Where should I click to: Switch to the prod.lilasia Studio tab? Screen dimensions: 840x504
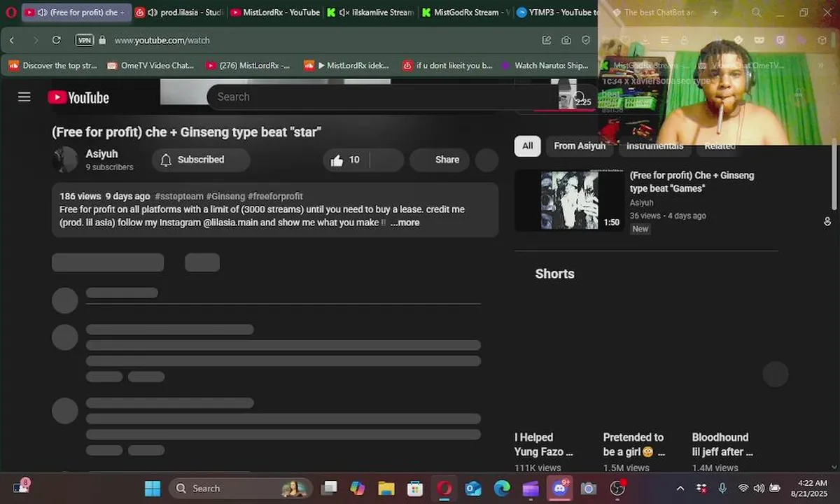[178, 13]
